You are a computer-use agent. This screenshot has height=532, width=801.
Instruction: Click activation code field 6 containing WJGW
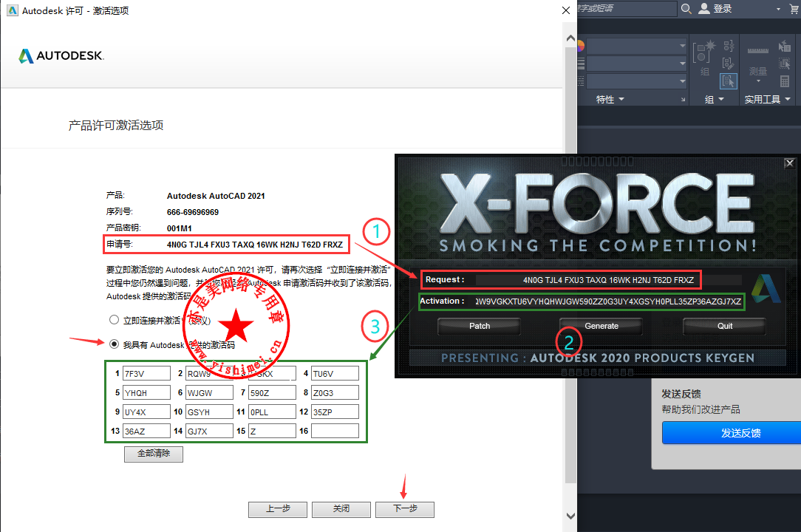pos(209,392)
